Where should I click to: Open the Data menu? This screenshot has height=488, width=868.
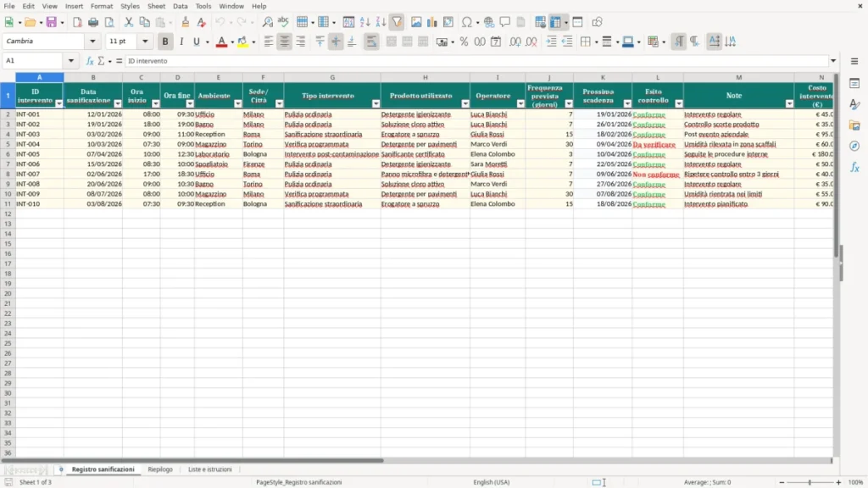[x=180, y=6]
